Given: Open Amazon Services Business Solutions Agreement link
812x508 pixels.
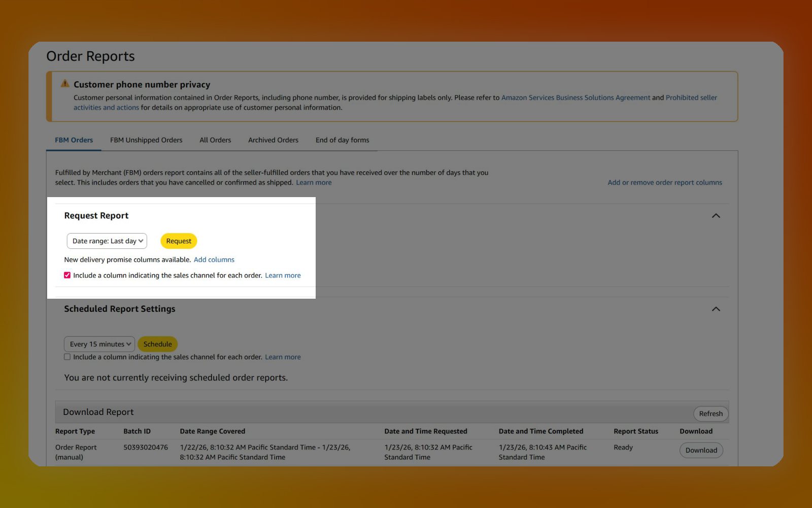Looking at the screenshot, I should [x=576, y=98].
